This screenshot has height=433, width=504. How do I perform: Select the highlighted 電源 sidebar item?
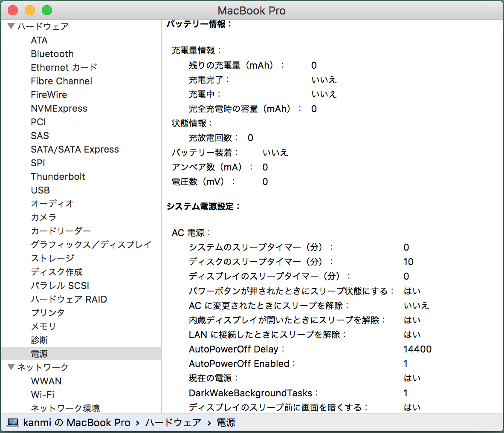(81, 354)
